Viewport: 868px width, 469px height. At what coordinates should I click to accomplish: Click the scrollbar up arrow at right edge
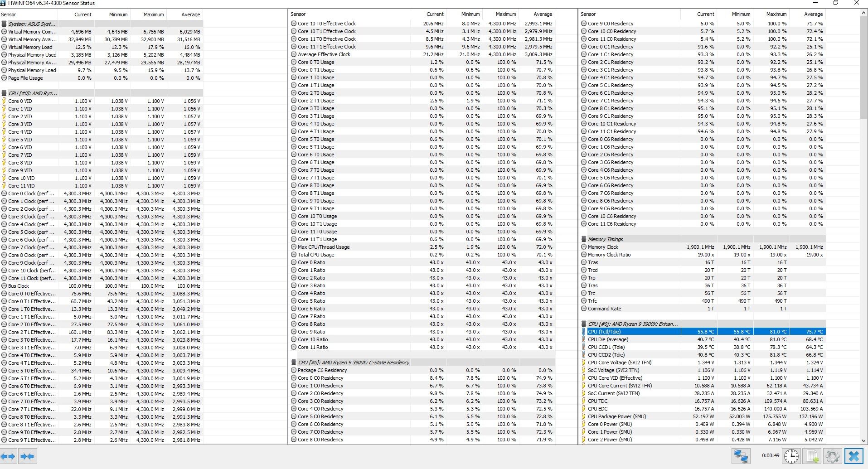(x=863, y=14)
